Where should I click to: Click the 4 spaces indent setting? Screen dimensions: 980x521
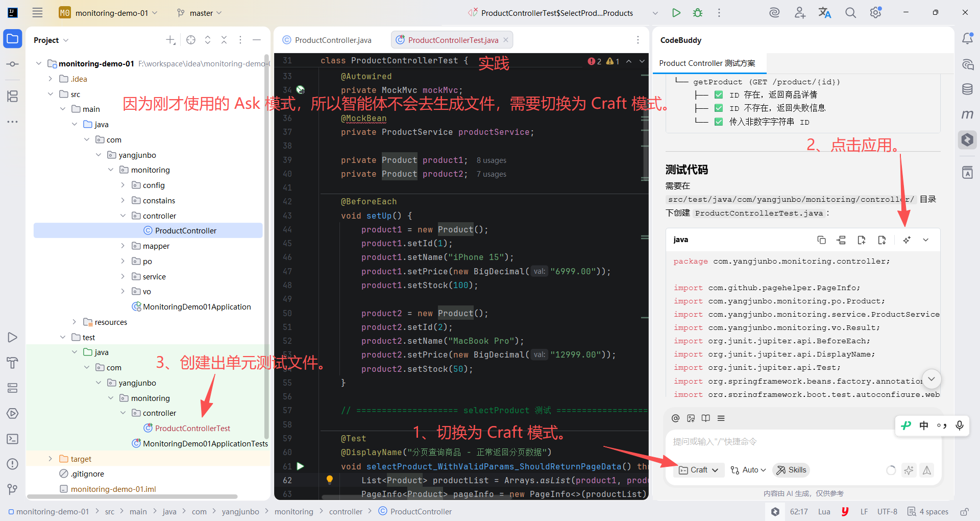pyautogui.click(x=928, y=512)
